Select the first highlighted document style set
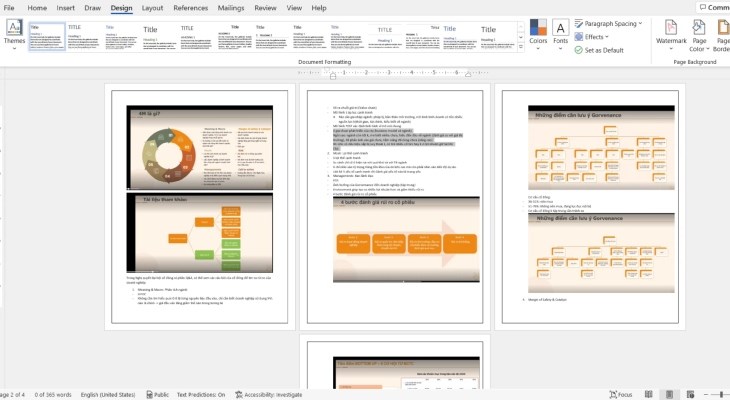 click(47, 36)
